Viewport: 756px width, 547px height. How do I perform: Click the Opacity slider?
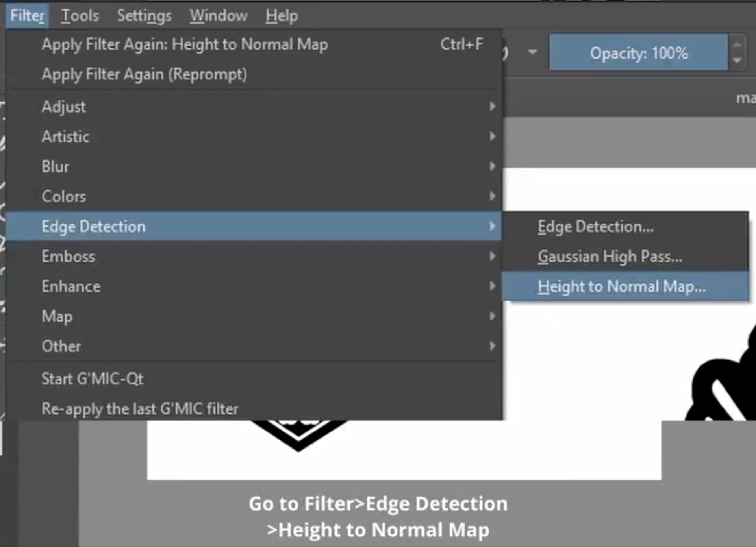coord(638,53)
